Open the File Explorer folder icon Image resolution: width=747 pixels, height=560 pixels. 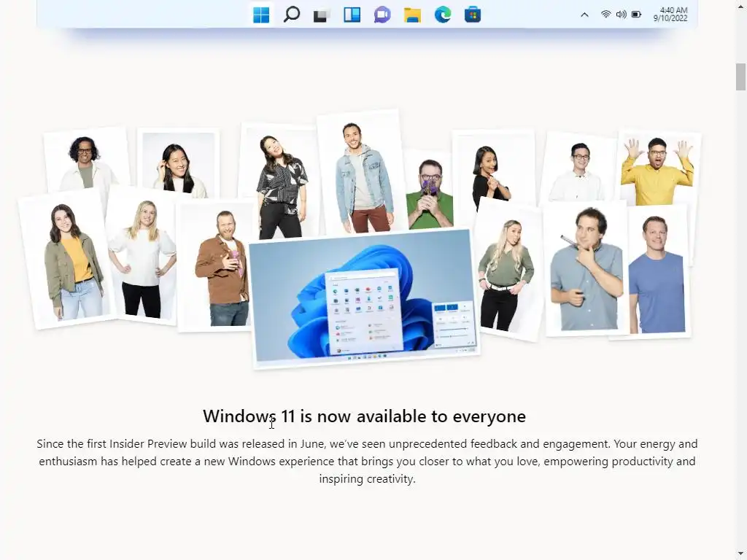pyautogui.click(x=412, y=15)
